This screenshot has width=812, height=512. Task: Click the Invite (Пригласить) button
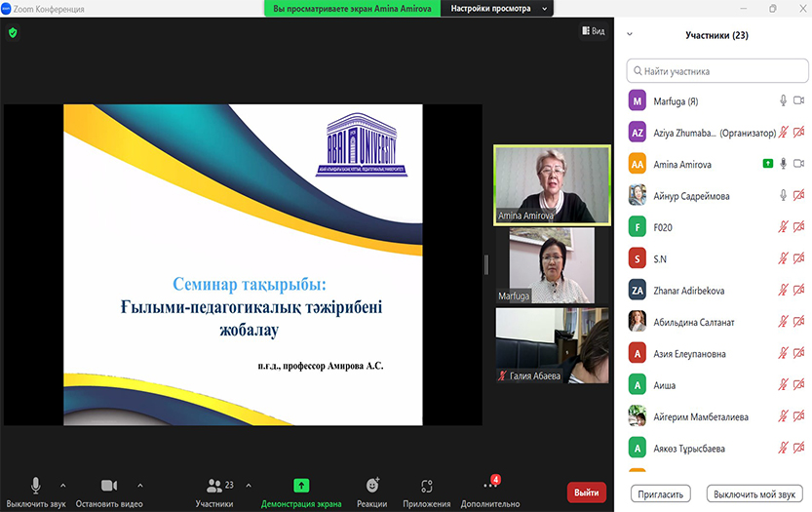click(662, 493)
